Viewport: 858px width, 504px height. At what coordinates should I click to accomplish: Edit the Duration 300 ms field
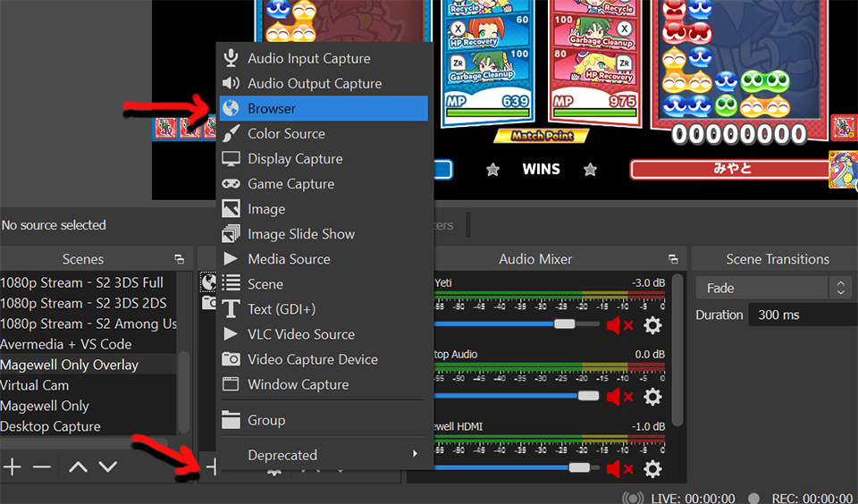pyautogui.click(x=803, y=315)
